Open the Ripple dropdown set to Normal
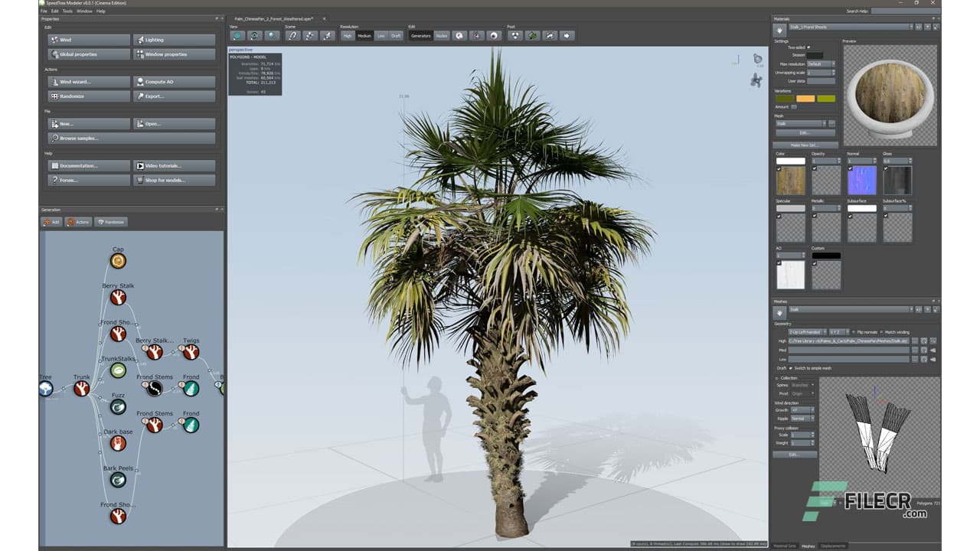This screenshot has height=551, width=980. (801, 418)
